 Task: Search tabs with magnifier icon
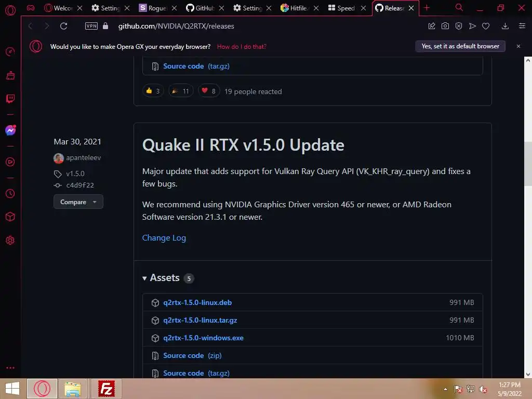point(459,7)
